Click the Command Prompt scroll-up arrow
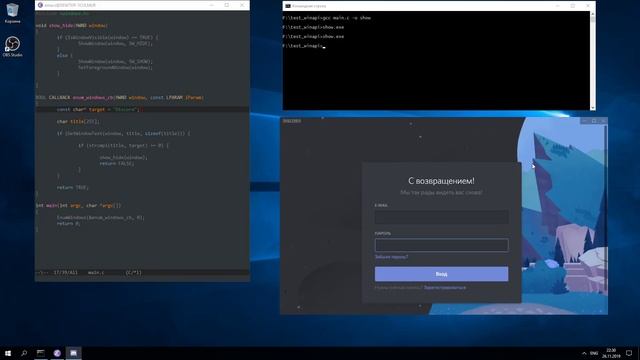Screen dimensions: 640x360 click(x=592, y=14)
